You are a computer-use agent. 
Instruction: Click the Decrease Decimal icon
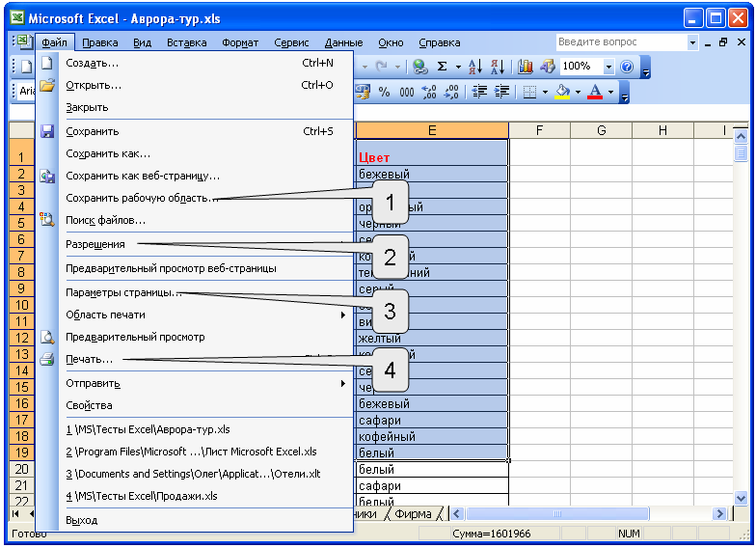pyautogui.click(x=451, y=92)
